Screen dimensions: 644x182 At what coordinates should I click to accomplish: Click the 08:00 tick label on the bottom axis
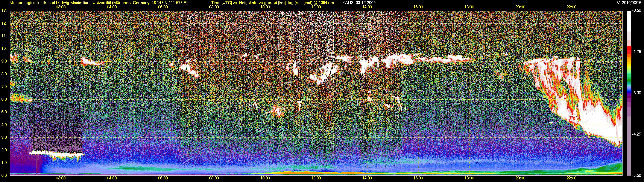[x=214, y=178]
